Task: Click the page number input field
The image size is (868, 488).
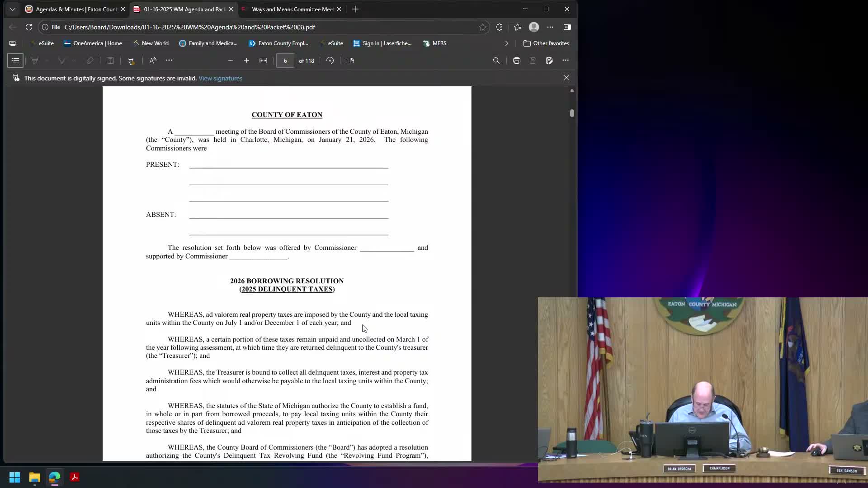Action: tap(285, 61)
